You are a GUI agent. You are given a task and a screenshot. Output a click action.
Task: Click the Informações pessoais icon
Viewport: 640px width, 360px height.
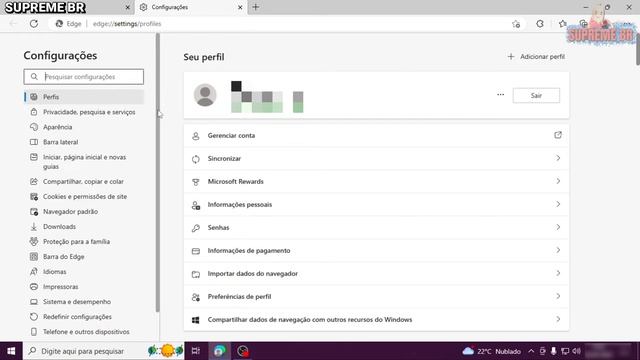click(196, 205)
